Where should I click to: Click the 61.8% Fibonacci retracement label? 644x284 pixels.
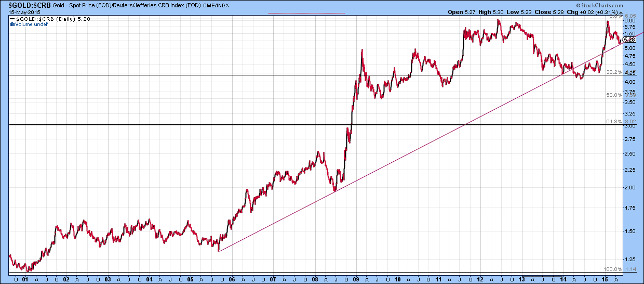[x=614, y=122]
